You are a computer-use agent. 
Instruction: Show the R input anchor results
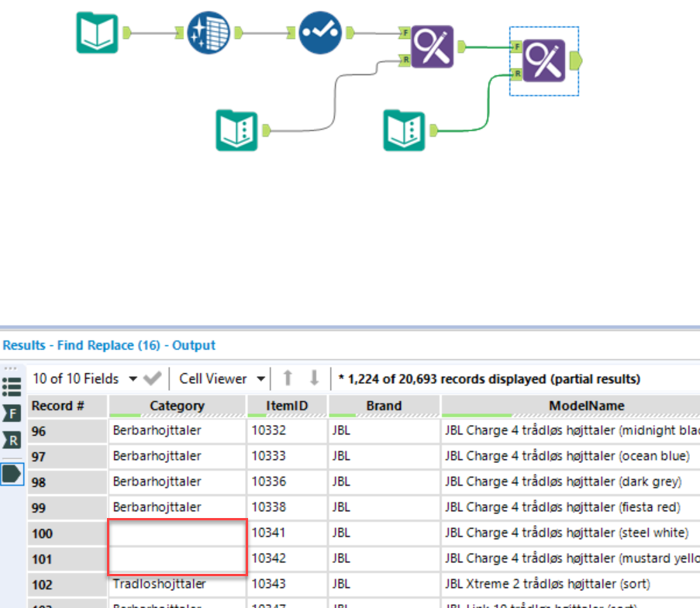[12, 441]
